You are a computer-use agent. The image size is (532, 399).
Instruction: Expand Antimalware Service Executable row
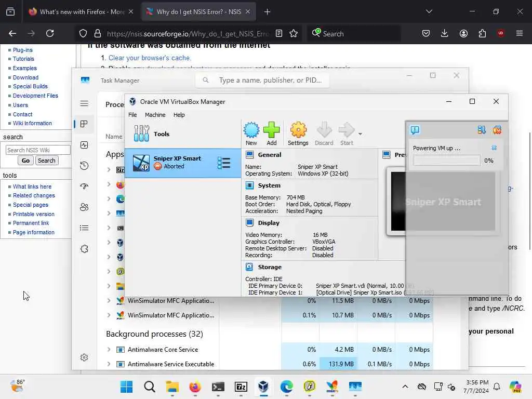(x=109, y=364)
